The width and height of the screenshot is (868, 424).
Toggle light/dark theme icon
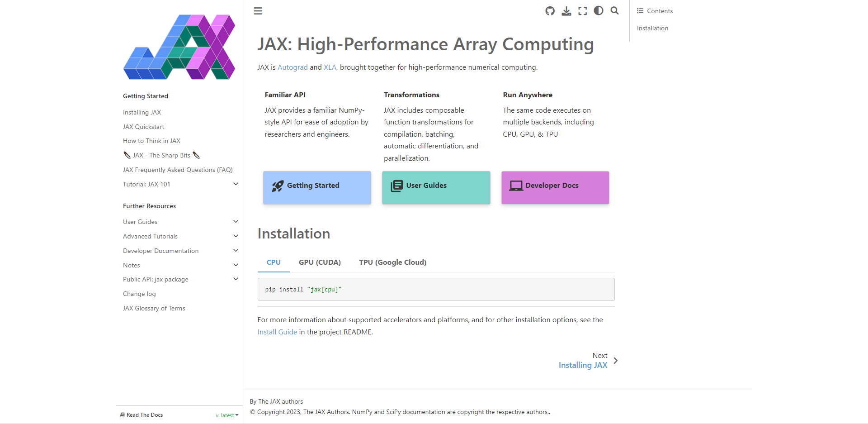point(599,11)
